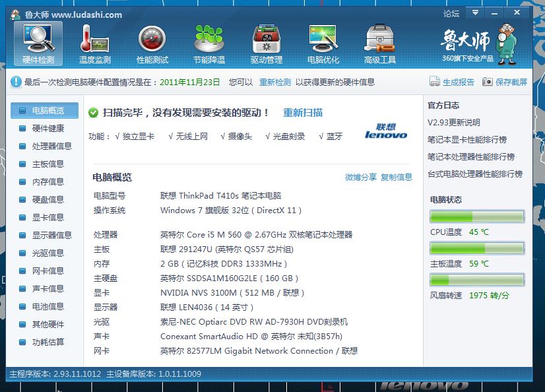545x392 pixels.
Task: Click the 1975 转/分 fan speed value
Action: tap(489, 296)
